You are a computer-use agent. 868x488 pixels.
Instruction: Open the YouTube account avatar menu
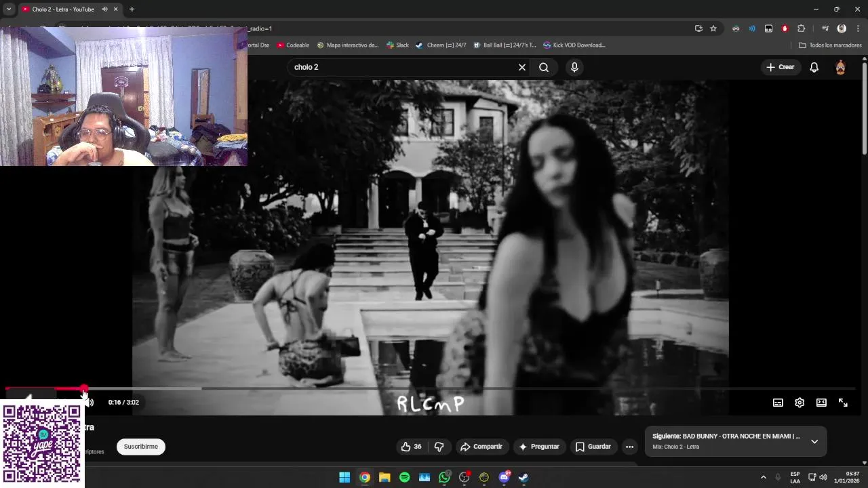(840, 67)
